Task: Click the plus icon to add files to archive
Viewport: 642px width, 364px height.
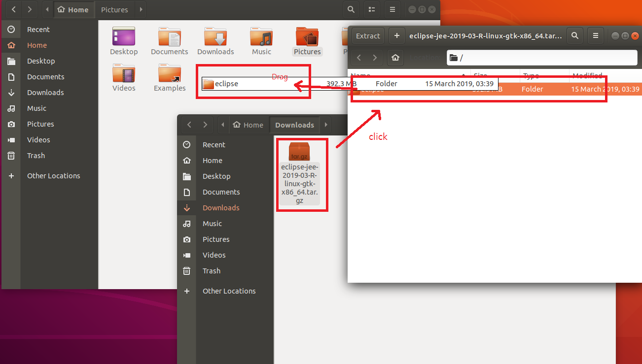Action: coord(396,35)
